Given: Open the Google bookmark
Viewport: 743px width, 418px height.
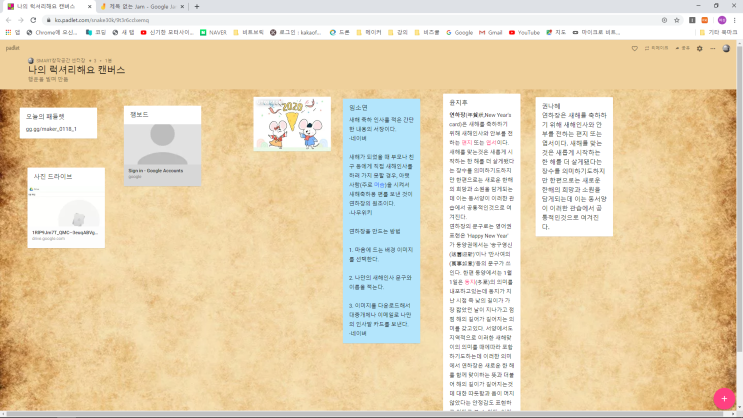Looking at the screenshot, I should coord(459,32).
